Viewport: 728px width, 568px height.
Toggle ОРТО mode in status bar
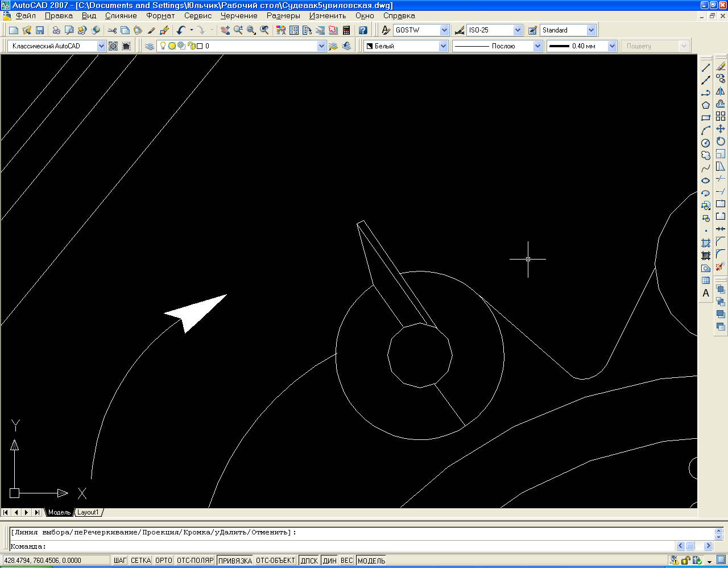[163, 561]
